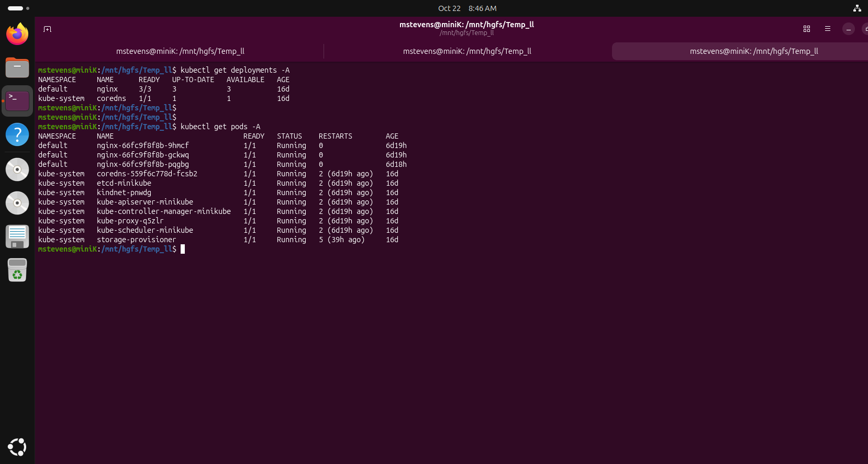Select the 3/3 ready value for nginx
This screenshot has height=464, width=868.
click(145, 89)
